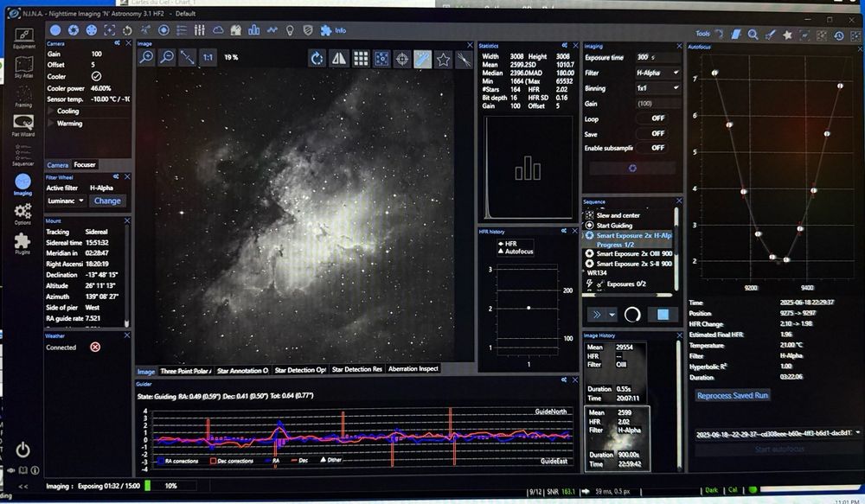Screen dimensions: 865x504
Task: Open the Luminance filter dropdown in Filter Wheel
Action: click(x=65, y=201)
